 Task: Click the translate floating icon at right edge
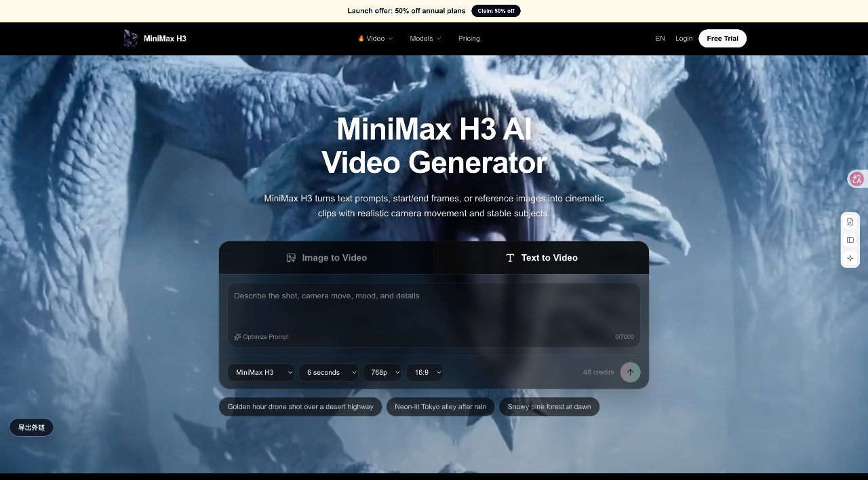coord(856,179)
